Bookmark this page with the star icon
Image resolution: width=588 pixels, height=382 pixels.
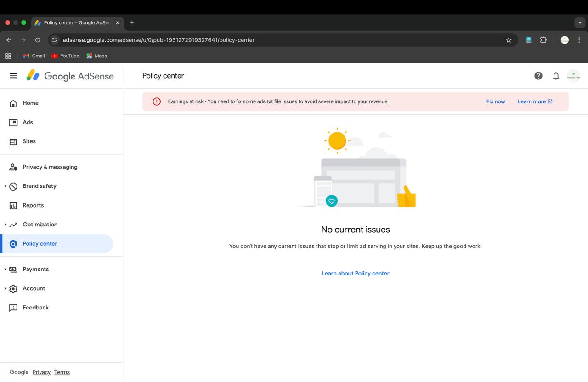509,40
